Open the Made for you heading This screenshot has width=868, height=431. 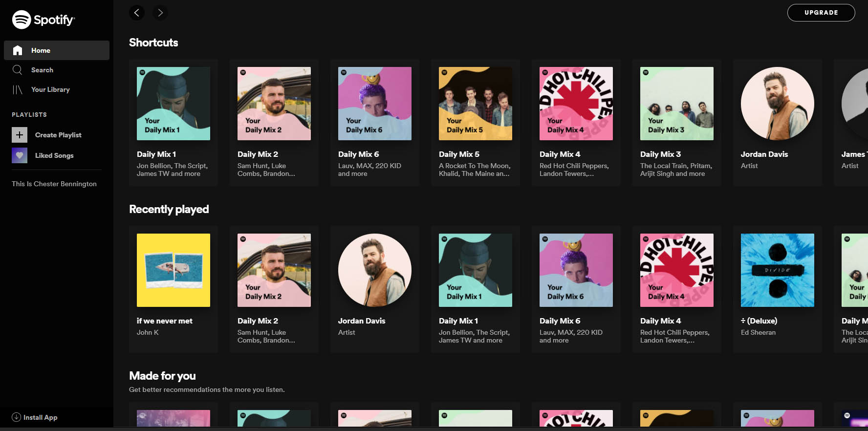point(162,376)
